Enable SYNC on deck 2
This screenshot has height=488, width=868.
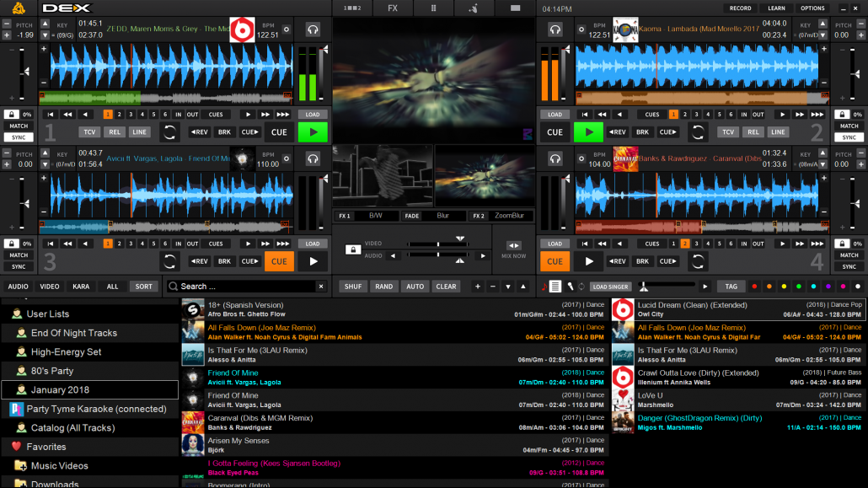(849, 137)
